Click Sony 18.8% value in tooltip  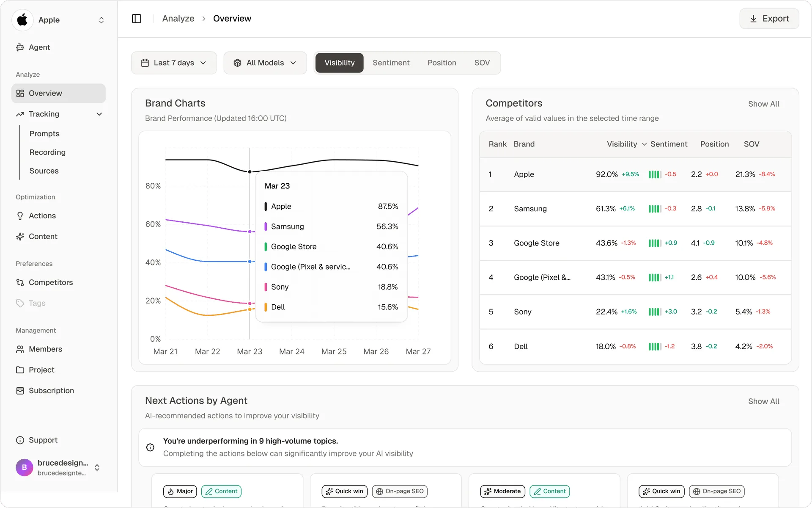[x=388, y=287]
